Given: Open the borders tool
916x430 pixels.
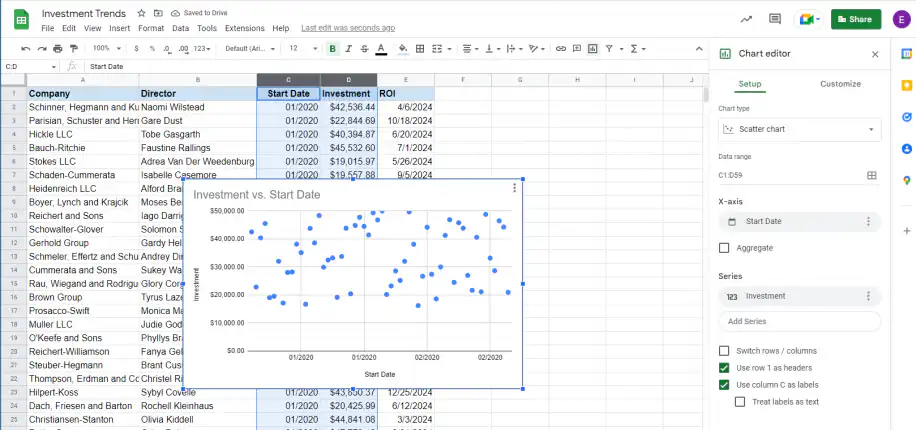Looking at the screenshot, I should coord(419,48).
